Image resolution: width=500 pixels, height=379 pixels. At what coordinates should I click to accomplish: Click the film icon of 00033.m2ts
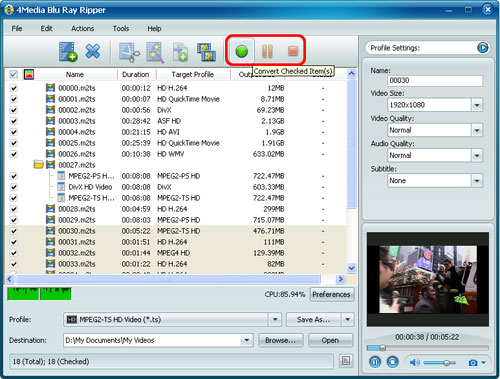click(50, 264)
